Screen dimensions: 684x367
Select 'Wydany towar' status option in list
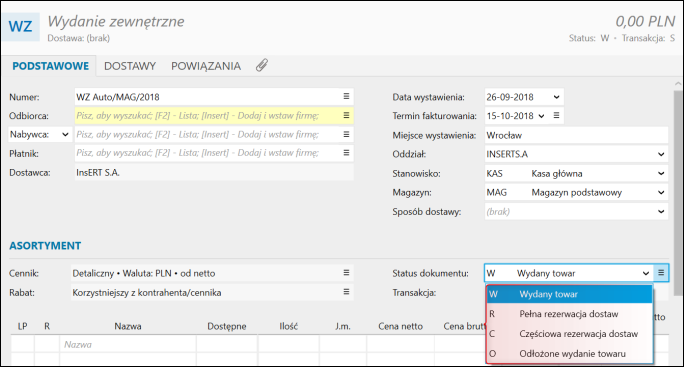[x=569, y=294]
